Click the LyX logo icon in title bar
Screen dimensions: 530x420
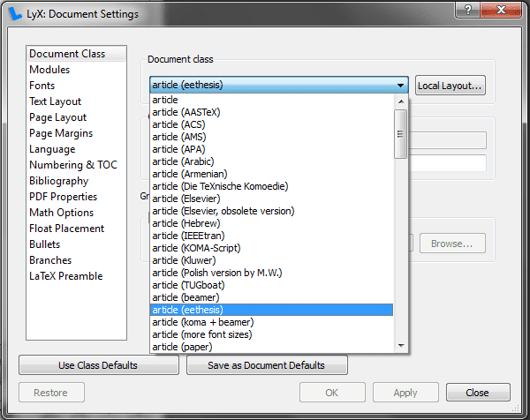point(15,14)
